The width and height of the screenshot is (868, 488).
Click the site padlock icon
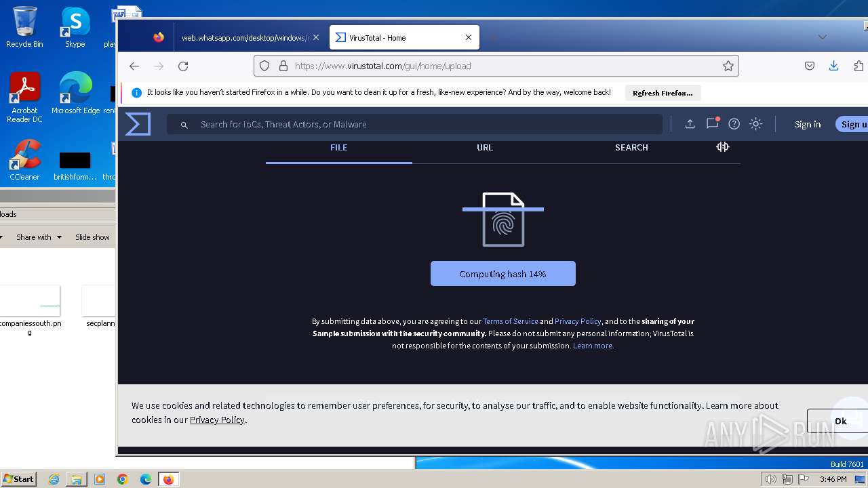(x=282, y=66)
